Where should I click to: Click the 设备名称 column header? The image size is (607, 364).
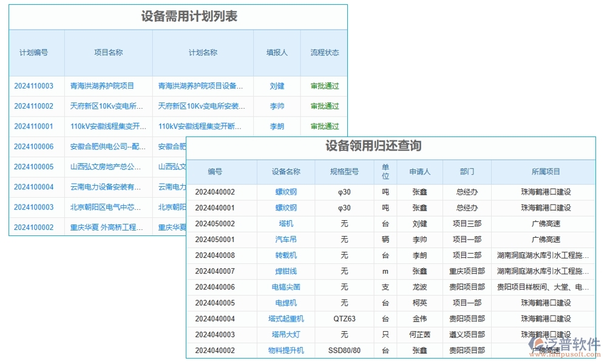coord(285,172)
